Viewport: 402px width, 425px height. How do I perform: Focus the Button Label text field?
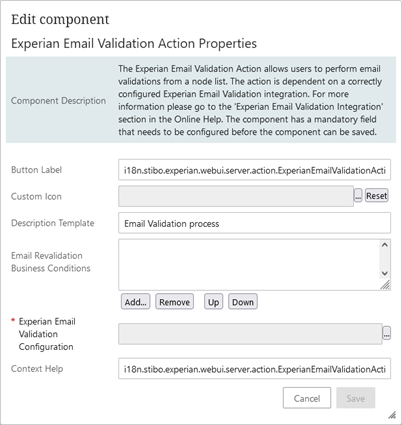(254, 170)
